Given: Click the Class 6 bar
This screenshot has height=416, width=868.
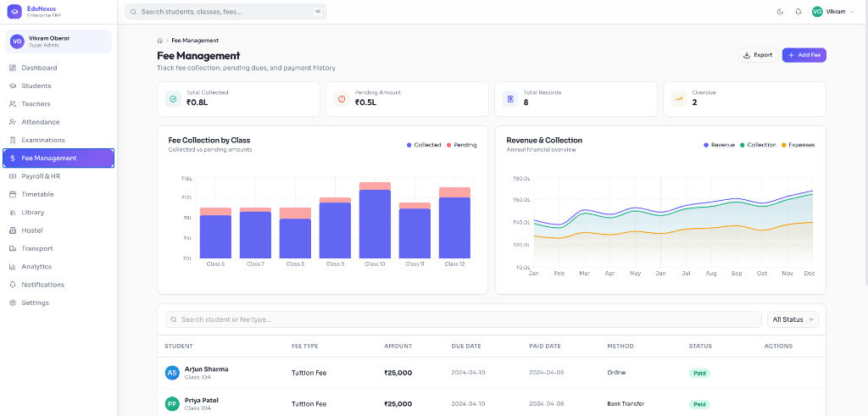Looking at the screenshot, I should 215,233.
